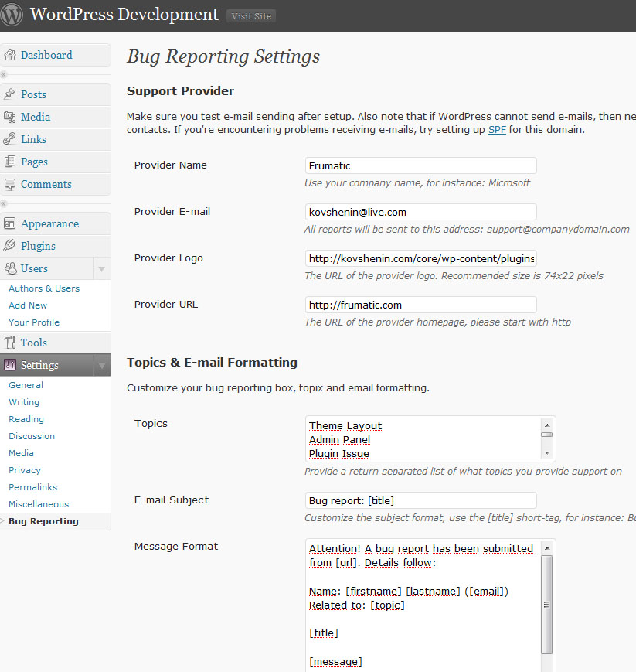This screenshot has width=636, height=672.
Task: Follow the SPF link
Action: click(497, 129)
